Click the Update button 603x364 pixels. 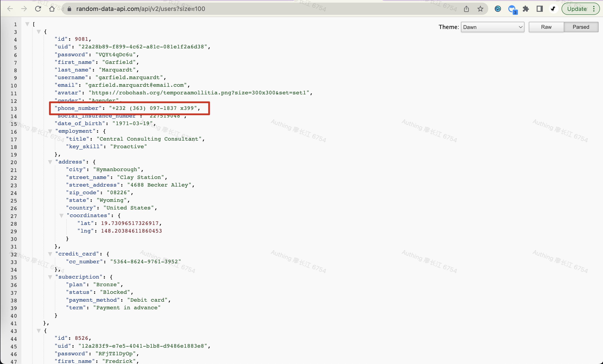pyautogui.click(x=577, y=9)
